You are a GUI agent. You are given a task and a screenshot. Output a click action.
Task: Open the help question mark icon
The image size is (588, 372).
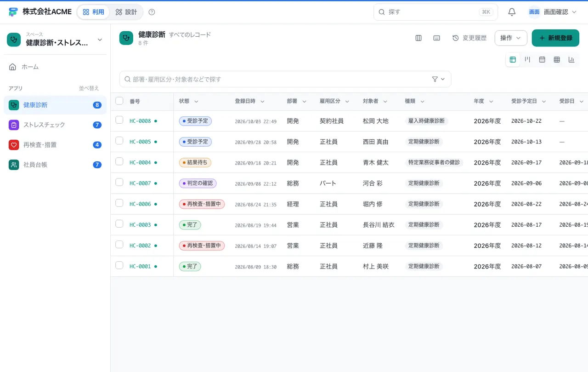(x=152, y=12)
